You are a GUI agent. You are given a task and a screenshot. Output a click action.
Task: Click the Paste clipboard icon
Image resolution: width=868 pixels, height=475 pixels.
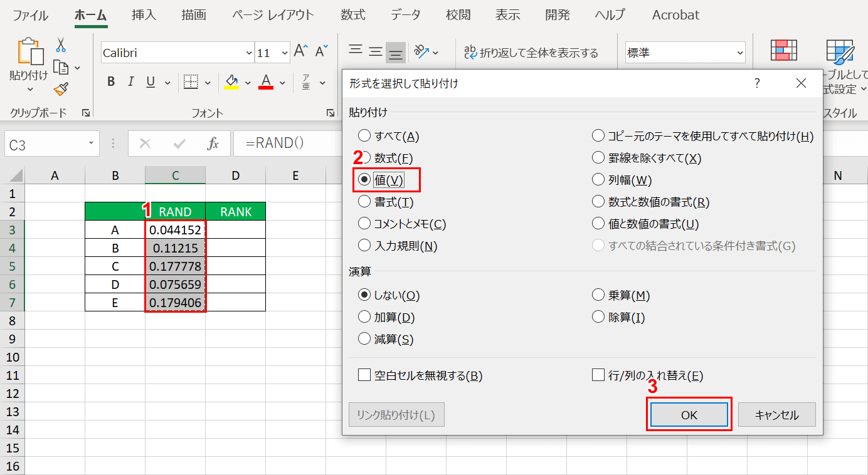coord(29,51)
